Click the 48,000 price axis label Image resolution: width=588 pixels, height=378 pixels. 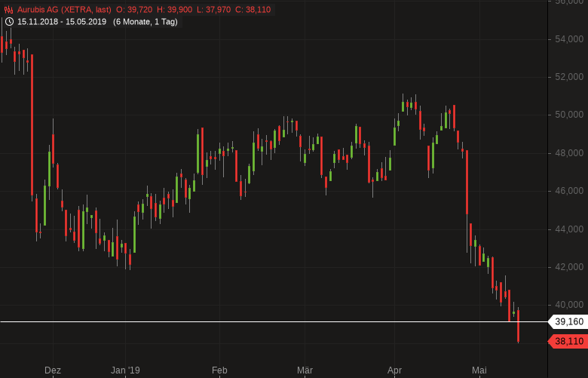click(x=569, y=153)
